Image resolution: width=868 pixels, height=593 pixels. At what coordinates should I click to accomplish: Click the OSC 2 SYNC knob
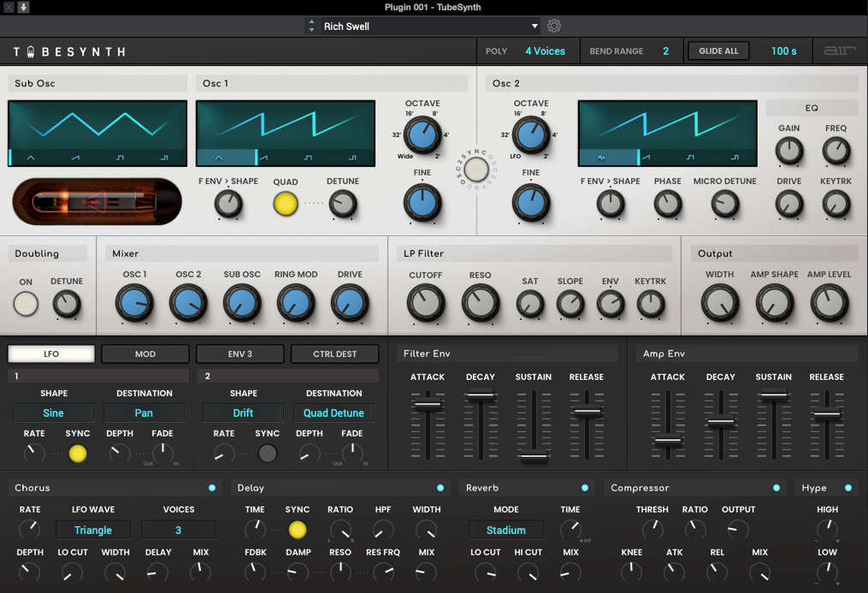click(476, 169)
